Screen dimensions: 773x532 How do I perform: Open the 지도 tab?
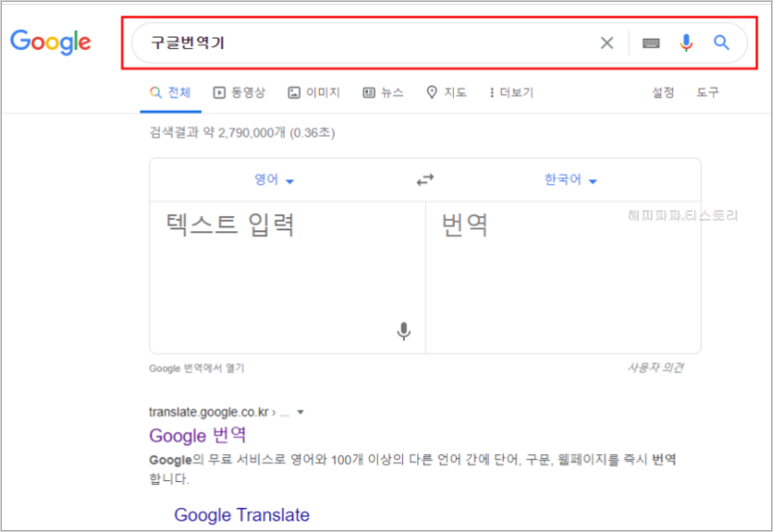click(446, 93)
